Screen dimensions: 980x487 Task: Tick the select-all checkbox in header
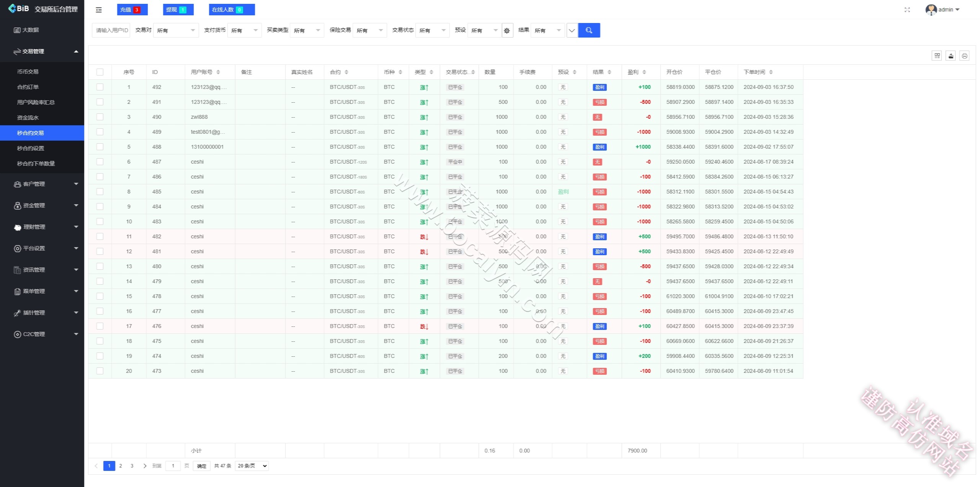click(100, 72)
